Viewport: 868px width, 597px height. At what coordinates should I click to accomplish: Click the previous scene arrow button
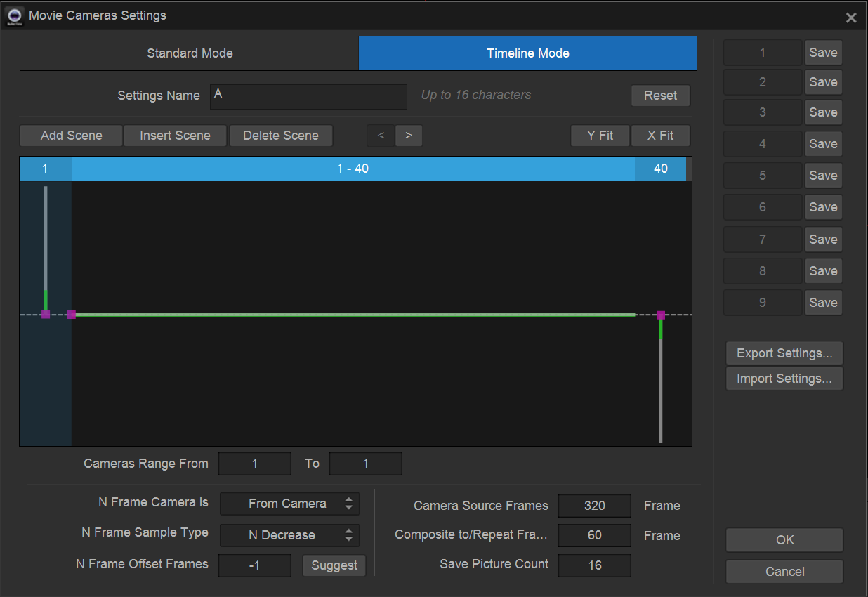click(381, 136)
